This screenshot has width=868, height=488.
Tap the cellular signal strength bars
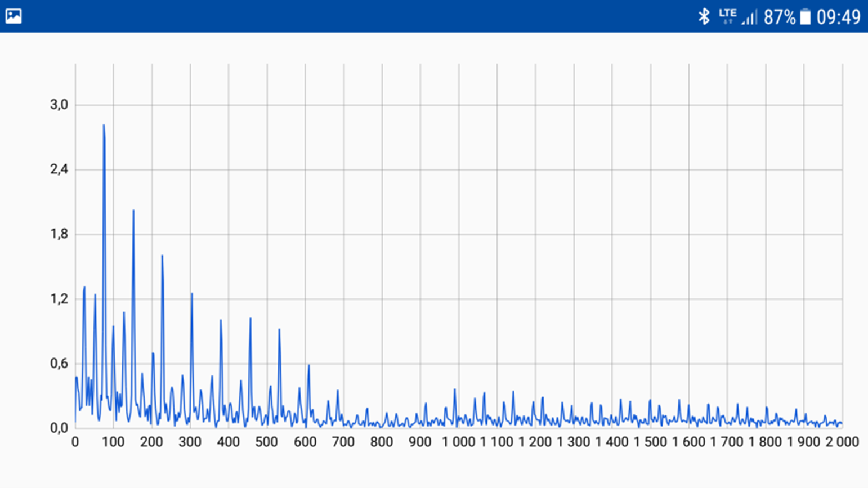(x=749, y=17)
